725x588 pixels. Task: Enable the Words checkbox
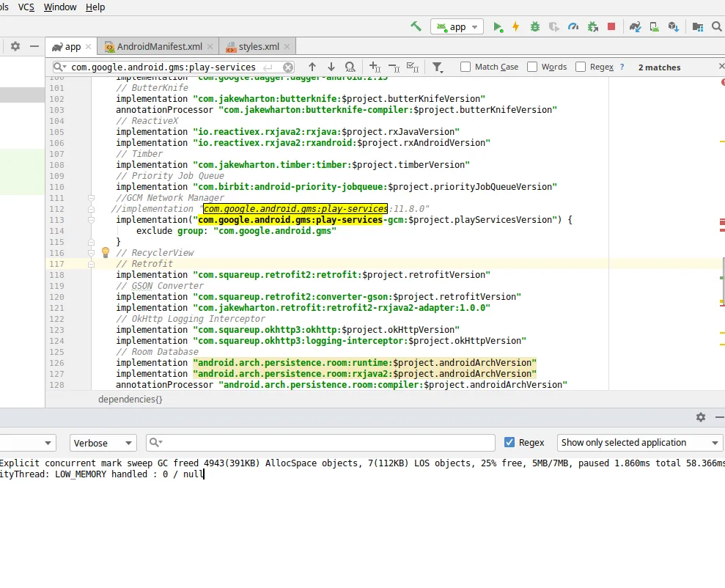532,67
